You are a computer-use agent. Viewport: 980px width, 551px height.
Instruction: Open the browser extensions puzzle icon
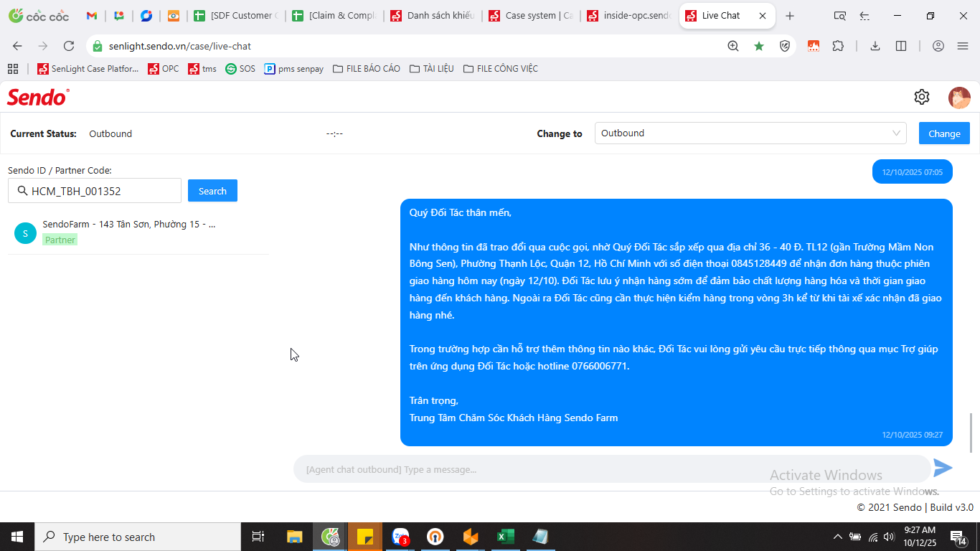(838, 46)
